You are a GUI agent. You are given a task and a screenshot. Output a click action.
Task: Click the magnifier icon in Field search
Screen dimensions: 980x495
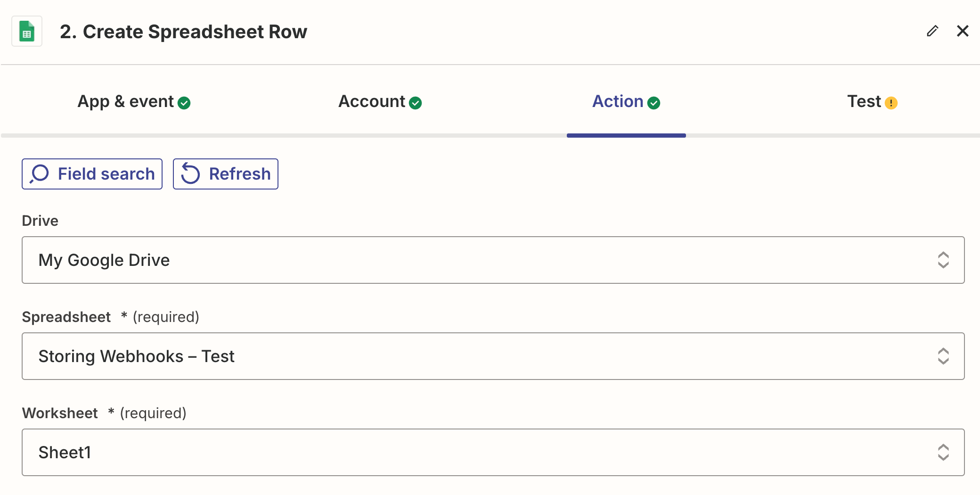[x=40, y=174]
